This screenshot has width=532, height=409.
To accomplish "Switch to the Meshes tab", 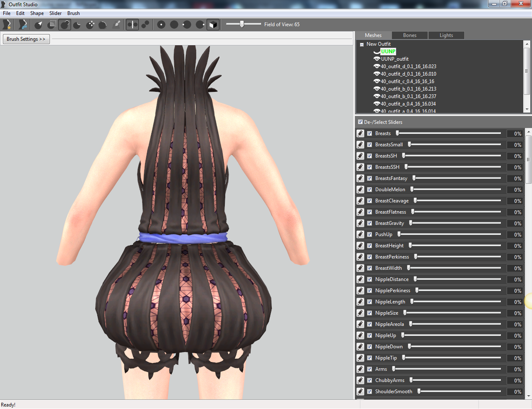I will coord(373,35).
